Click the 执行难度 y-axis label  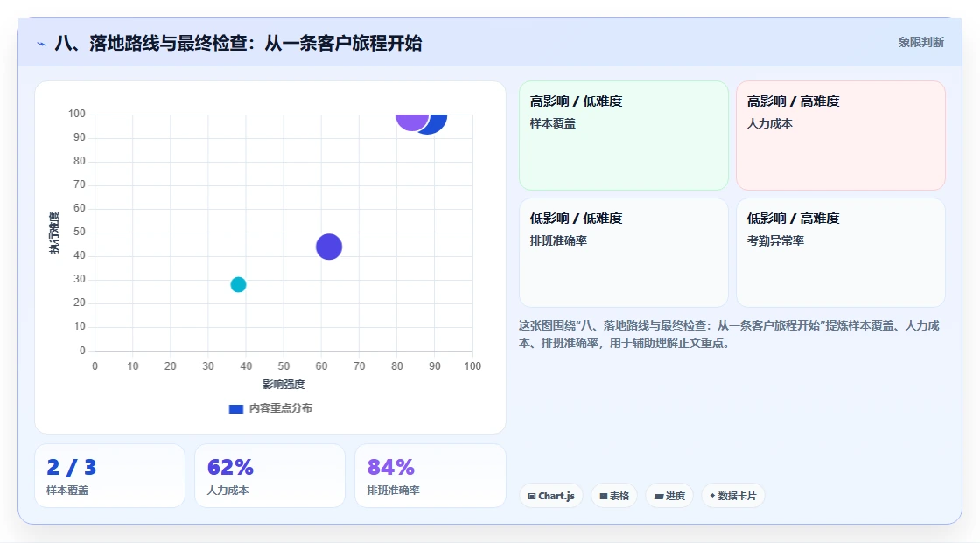pos(54,233)
